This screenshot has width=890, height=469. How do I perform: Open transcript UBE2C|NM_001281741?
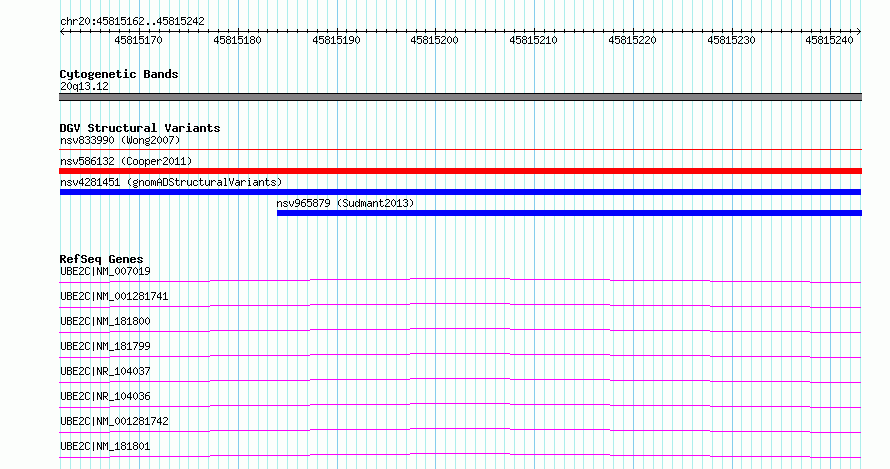114,296
